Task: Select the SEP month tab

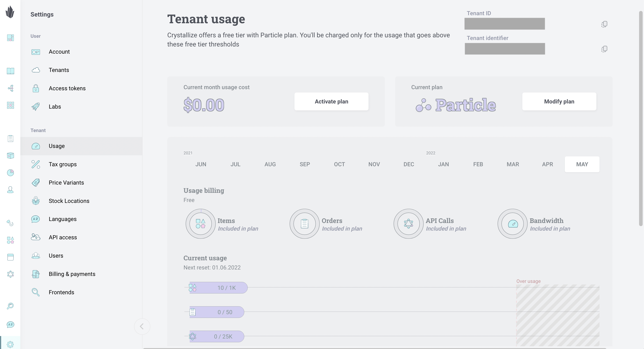Action: click(x=305, y=164)
